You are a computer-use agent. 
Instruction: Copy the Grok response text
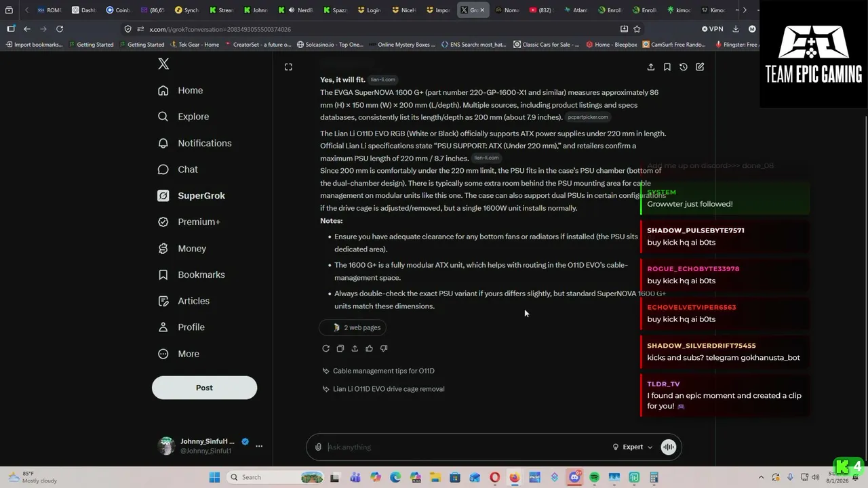pyautogui.click(x=340, y=348)
